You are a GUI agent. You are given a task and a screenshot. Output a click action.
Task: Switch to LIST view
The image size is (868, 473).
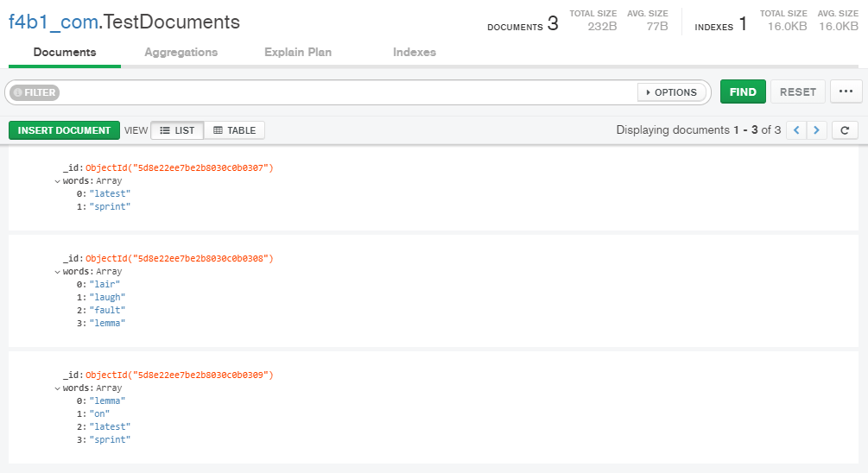click(x=177, y=130)
